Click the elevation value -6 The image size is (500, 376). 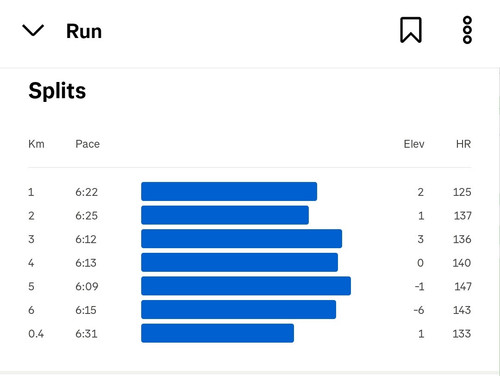click(x=419, y=310)
